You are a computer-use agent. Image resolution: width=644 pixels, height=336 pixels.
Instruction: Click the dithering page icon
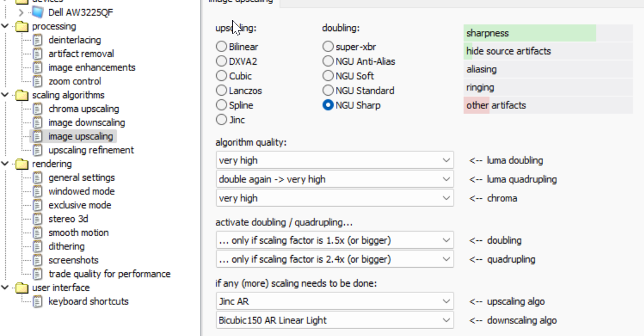click(x=38, y=247)
